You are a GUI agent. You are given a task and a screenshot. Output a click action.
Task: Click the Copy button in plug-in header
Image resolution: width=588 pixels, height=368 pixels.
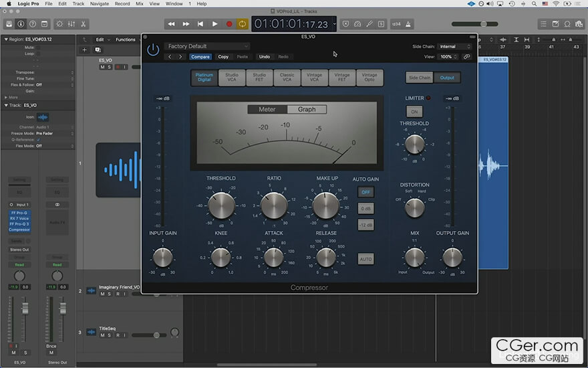click(x=223, y=57)
